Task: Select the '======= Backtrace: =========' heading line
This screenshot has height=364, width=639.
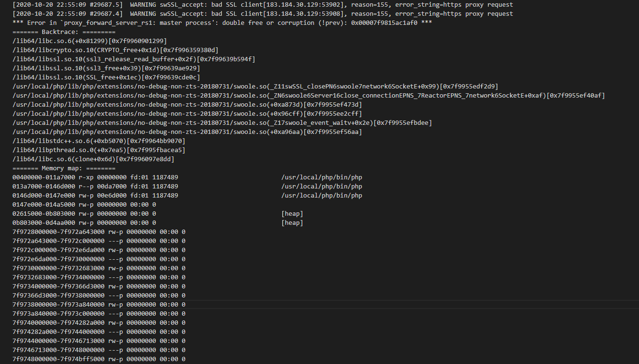Action: click(64, 32)
